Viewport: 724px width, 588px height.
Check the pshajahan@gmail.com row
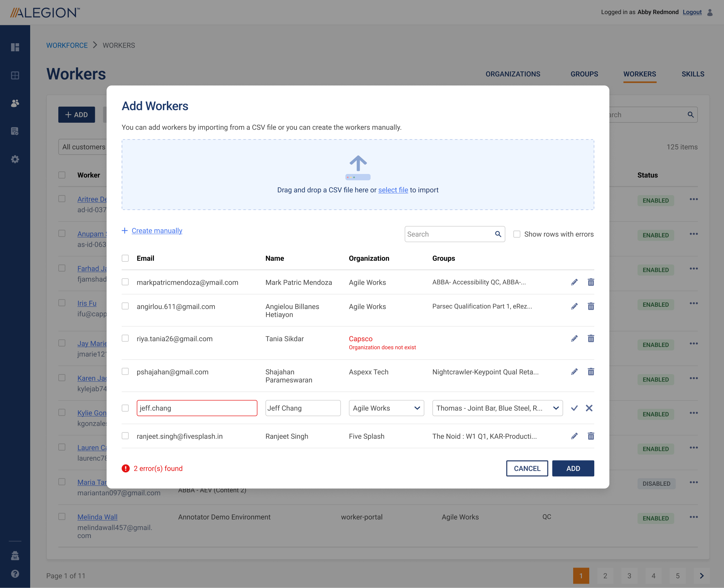coord(125,371)
